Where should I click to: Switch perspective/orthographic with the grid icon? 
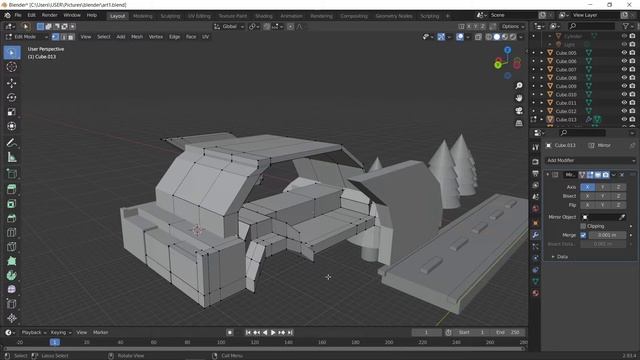coord(519,123)
